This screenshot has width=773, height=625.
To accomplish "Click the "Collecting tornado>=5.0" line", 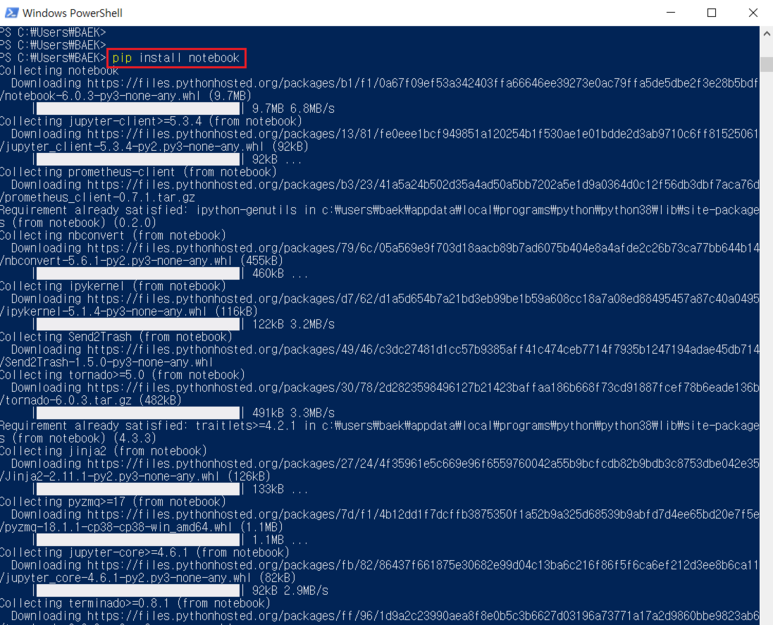I will (x=122, y=375).
